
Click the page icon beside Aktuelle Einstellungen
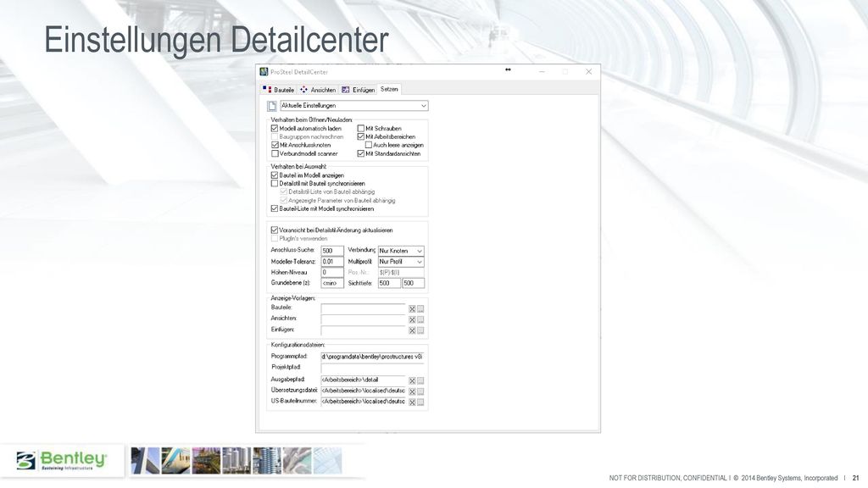click(x=272, y=106)
